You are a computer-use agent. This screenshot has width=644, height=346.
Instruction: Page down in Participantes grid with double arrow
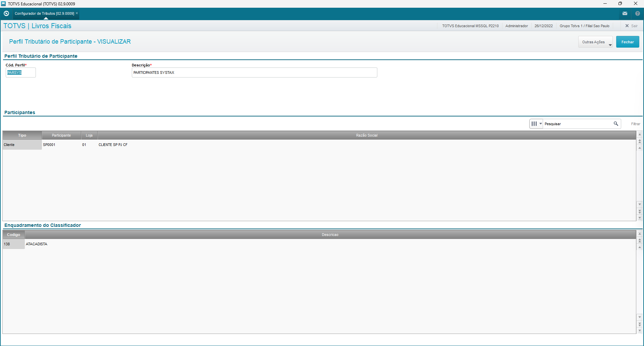tap(640, 211)
